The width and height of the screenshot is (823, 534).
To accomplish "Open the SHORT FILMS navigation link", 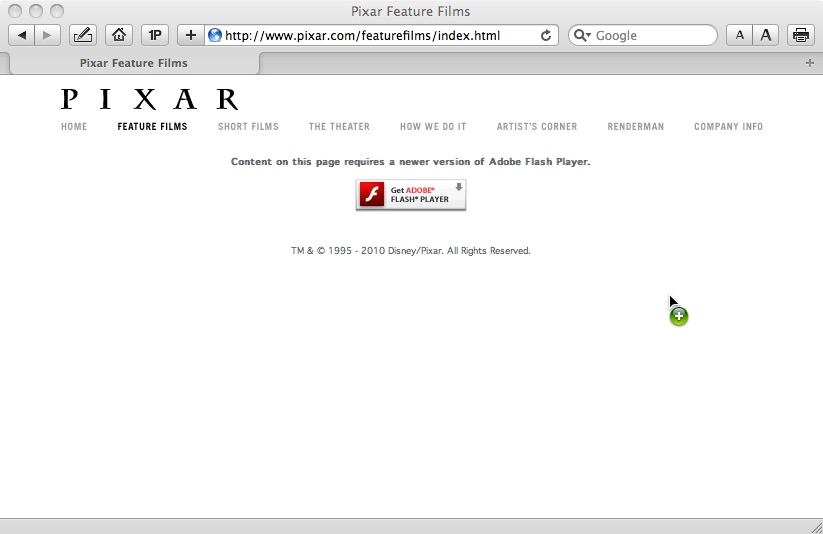I will click(x=248, y=127).
